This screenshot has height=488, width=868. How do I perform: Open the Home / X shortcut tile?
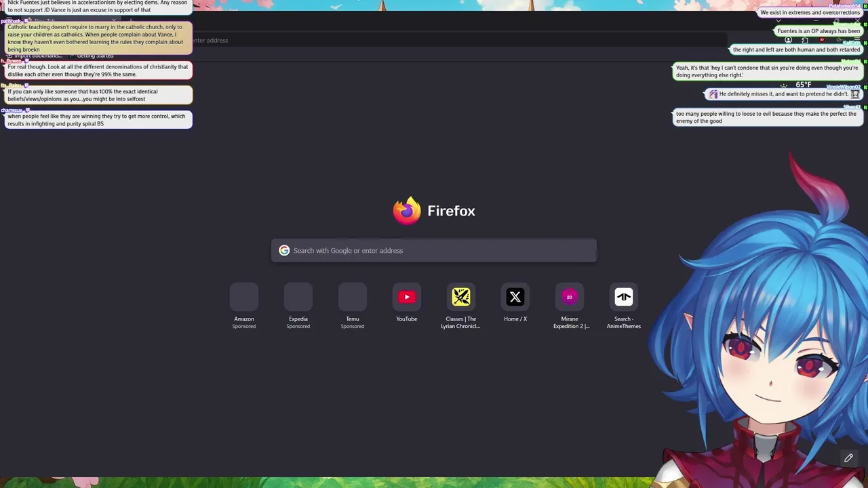click(x=515, y=297)
